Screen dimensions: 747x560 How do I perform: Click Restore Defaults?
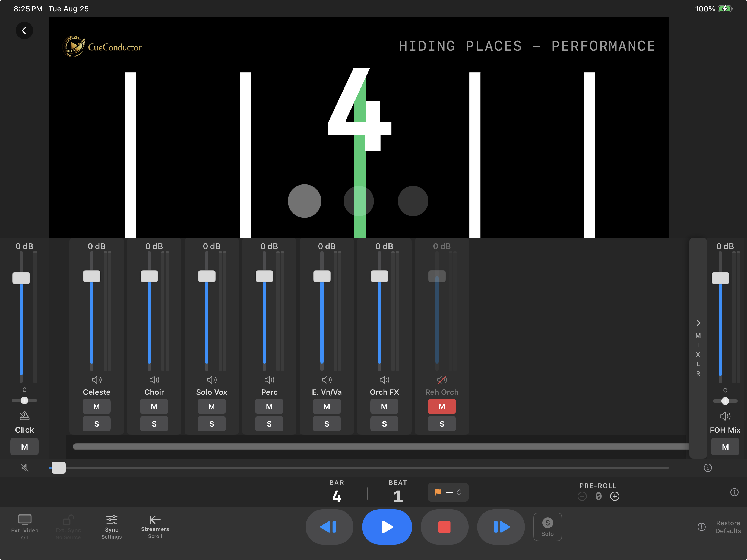coord(728,527)
